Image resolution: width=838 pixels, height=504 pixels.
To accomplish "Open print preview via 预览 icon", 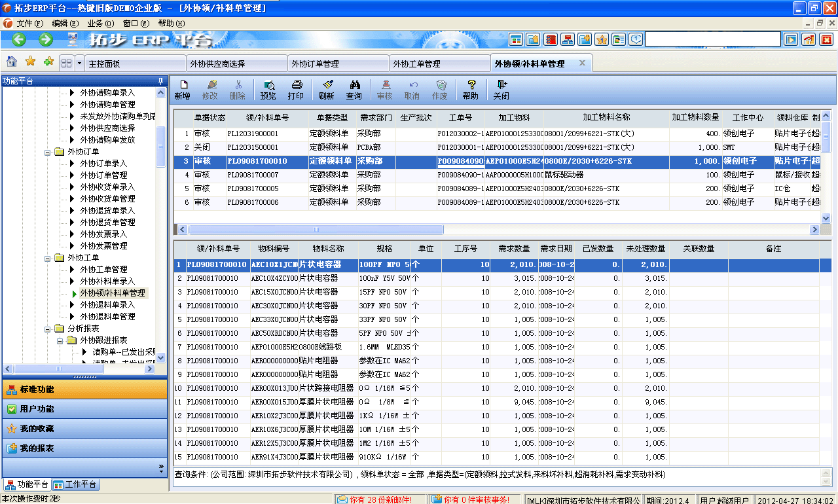I will [268, 88].
